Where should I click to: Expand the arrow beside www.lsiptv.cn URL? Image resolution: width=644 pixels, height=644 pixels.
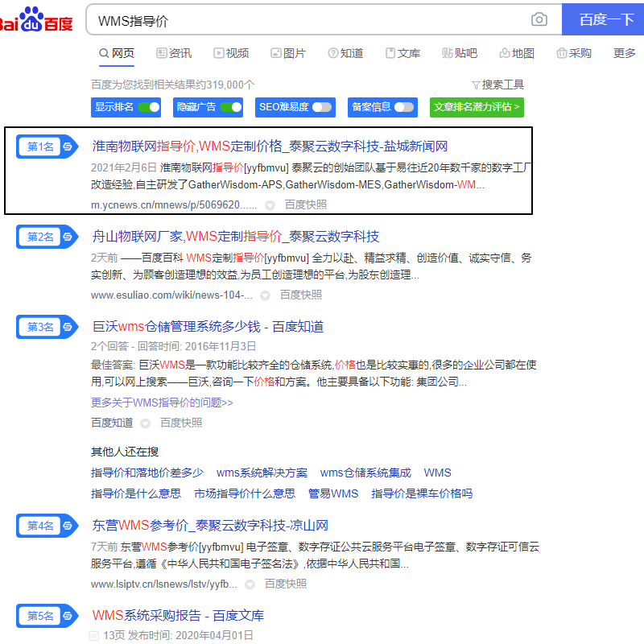[x=250, y=584]
